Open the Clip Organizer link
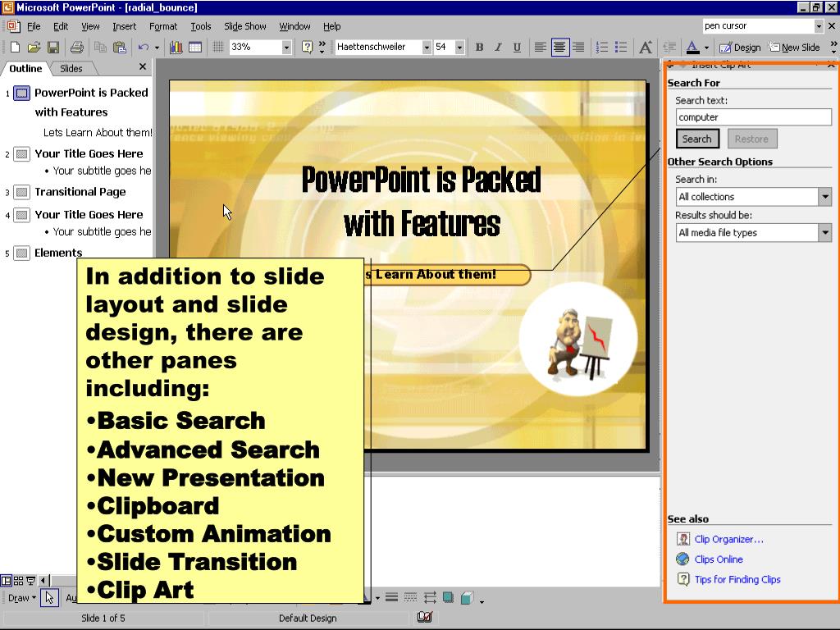840x630 pixels. click(x=728, y=539)
